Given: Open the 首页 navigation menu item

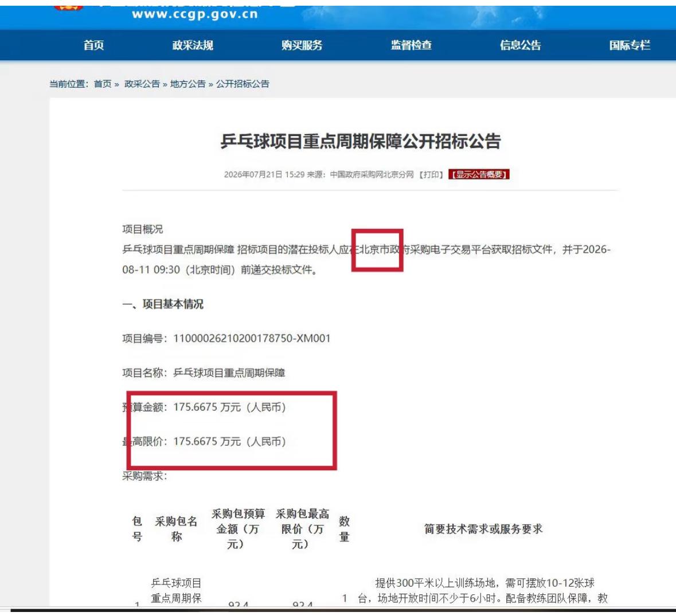Looking at the screenshot, I should [x=93, y=45].
